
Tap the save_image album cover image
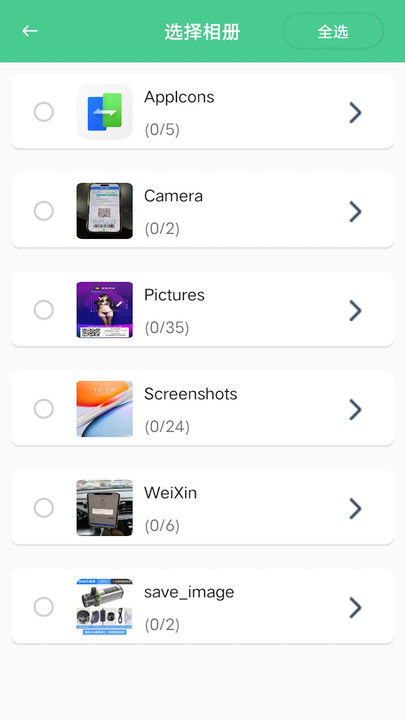tap(105, 607)
